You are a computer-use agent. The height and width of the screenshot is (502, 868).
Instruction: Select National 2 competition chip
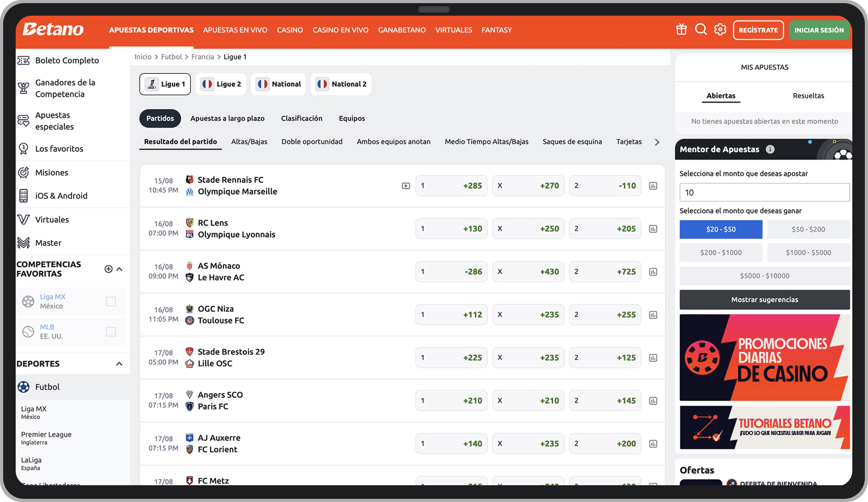(341, 84)
